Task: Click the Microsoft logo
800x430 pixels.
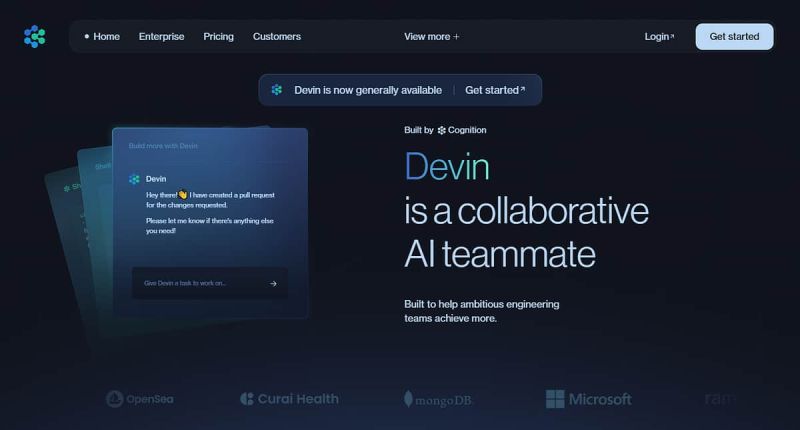Action: [x=589, y=399]
